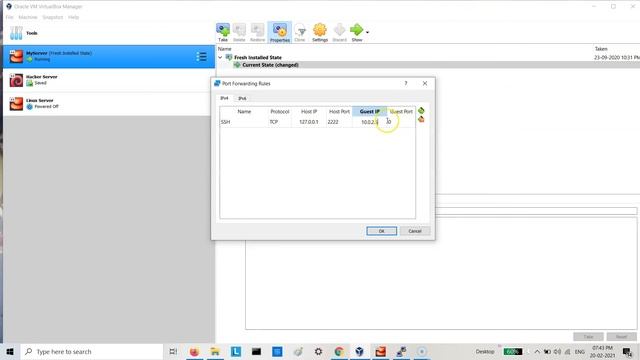Open the MyServer machine menu list icon

click(x=201, y=57)
